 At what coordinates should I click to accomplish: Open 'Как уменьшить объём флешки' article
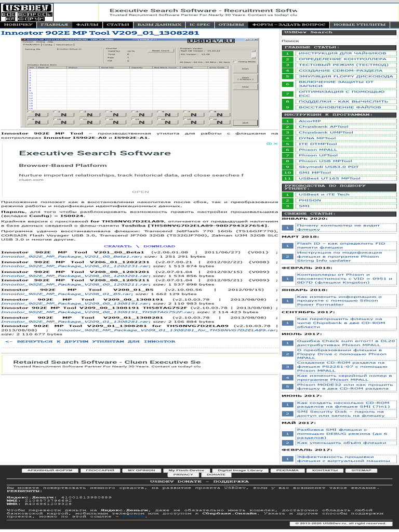click(341, 443)
